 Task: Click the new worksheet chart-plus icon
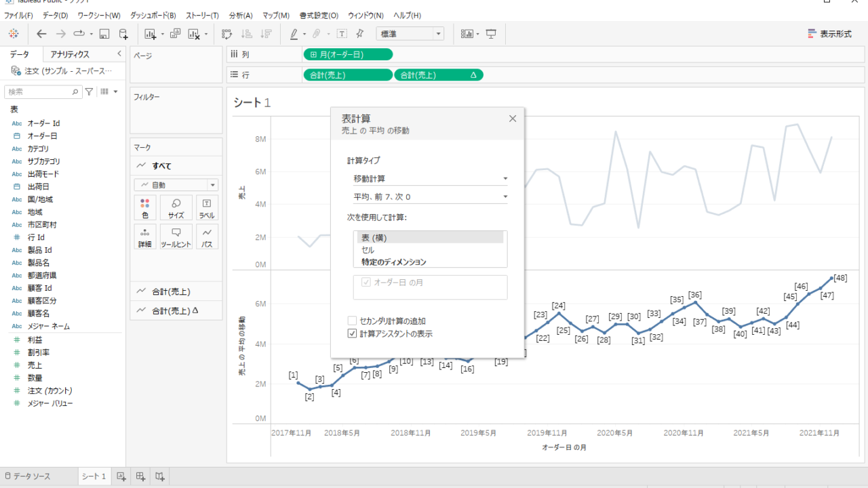tap(151, 33)
